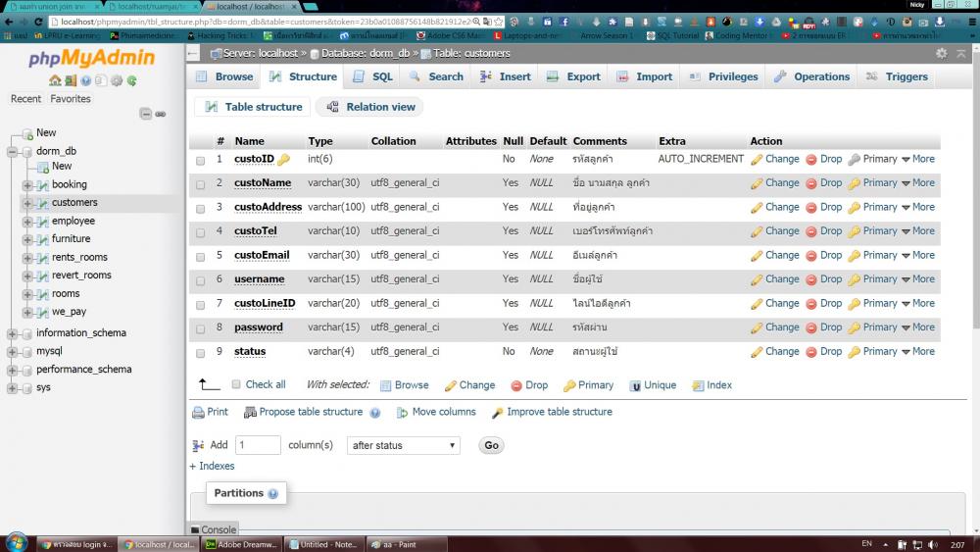Open the Operations tab
The image size is (980, 552).
811,76
